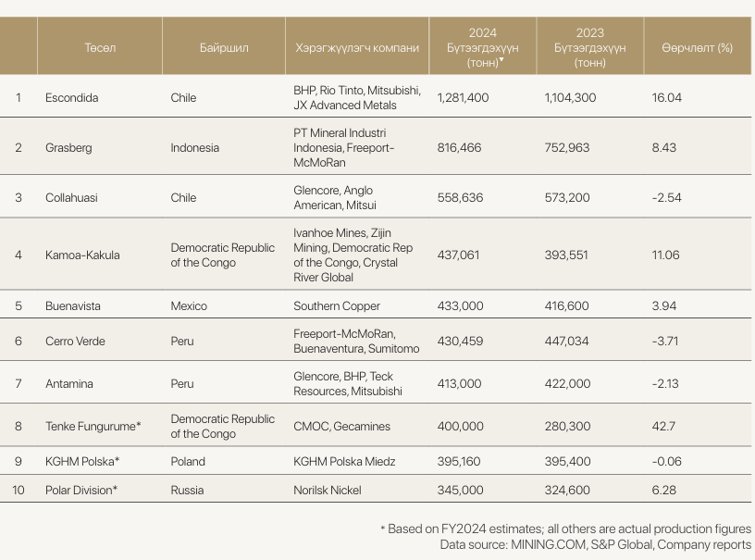This screenshot has height=560, width=755.
Task: Select the Grasberg project cell
Action: (68, 147)
